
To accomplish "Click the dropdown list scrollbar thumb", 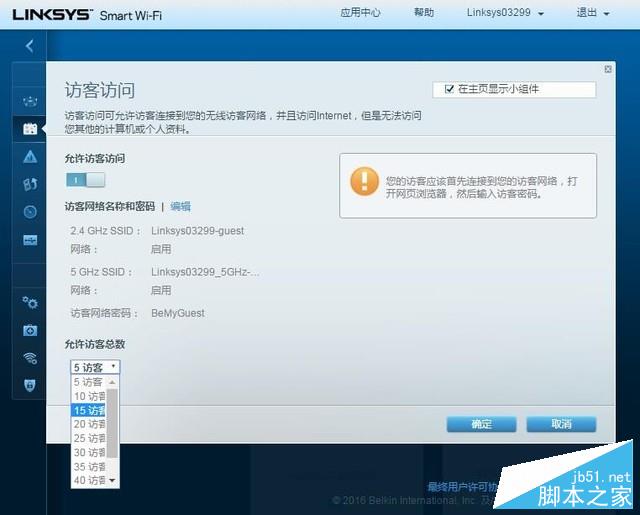I will 112,423.
